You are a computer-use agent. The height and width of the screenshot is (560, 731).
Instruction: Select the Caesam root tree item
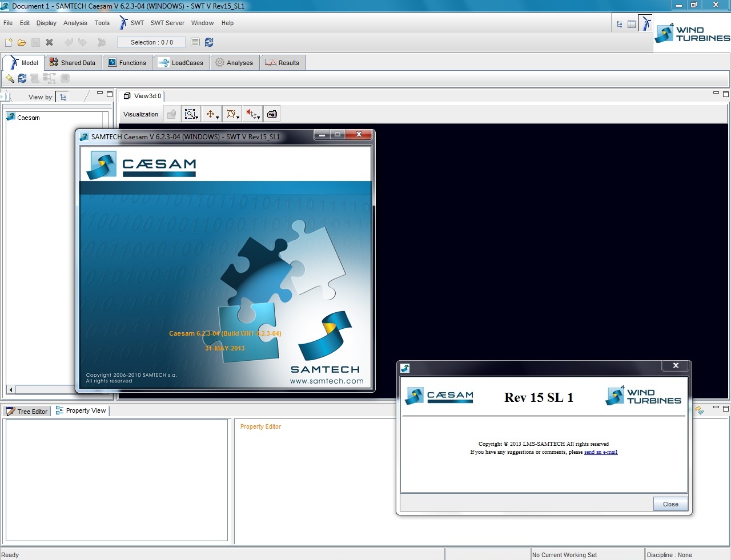pos(23,117)
